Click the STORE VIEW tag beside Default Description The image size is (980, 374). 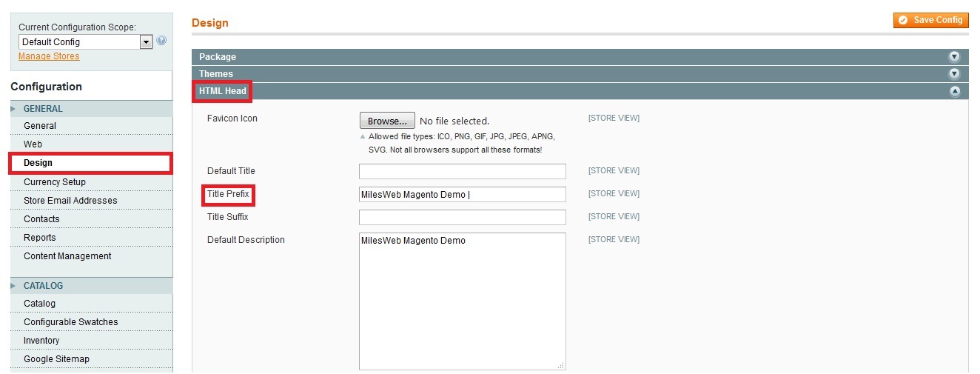click(614, 240)
